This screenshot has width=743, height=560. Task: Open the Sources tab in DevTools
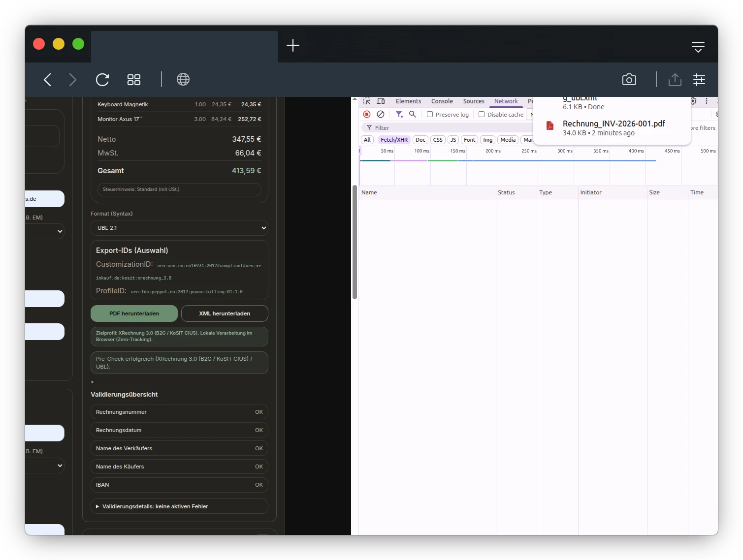tap(473, 101)
